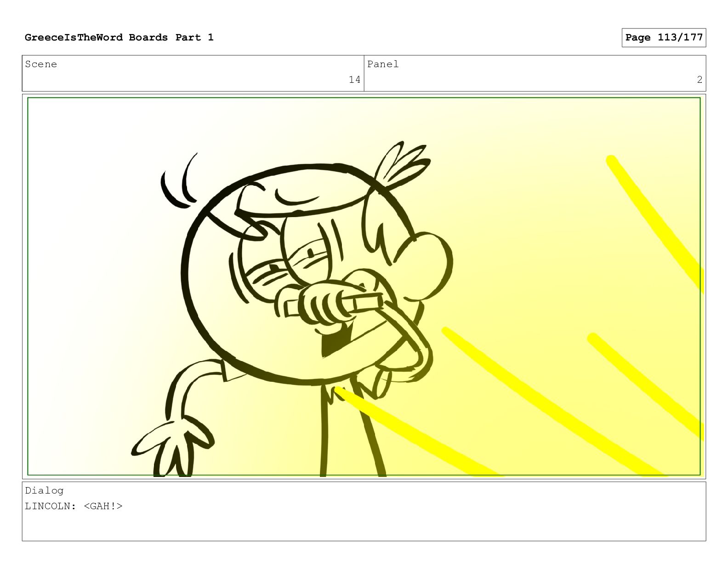Click the "LINCOLN: <GAH!>" dialog line
Screen dimensions: 728x563
coord(74,506)
